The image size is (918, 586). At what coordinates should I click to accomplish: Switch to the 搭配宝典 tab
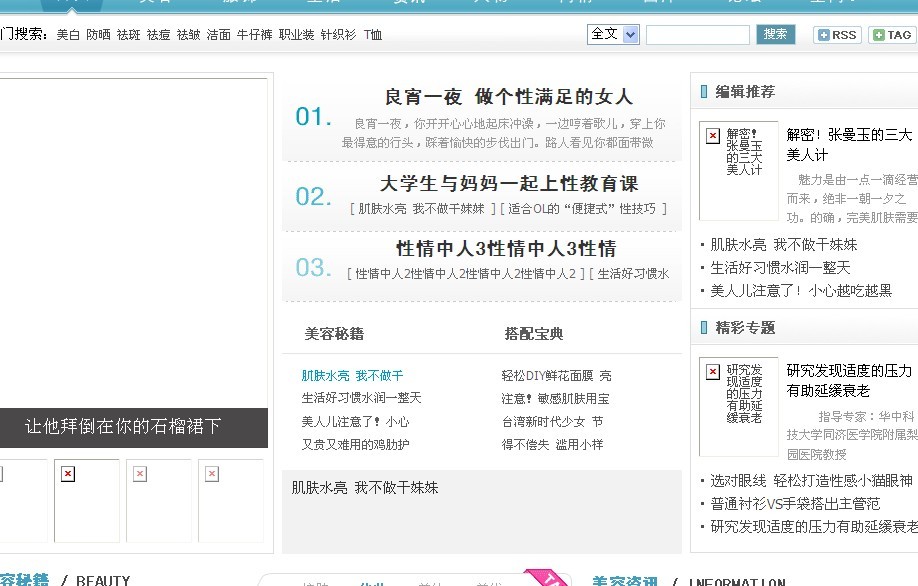point(534,334)
